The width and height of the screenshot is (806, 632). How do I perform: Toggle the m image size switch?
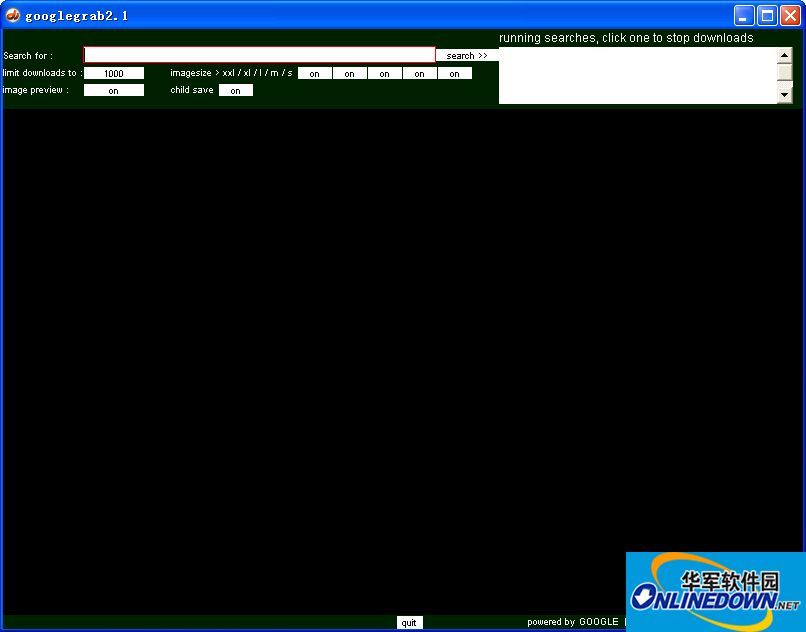tap(420, 73)
